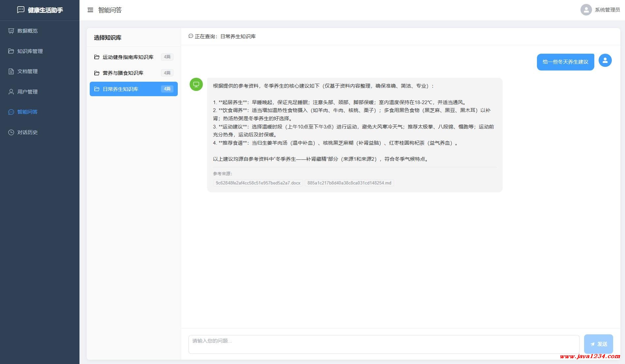625x364 pixels.
Task: Open the referenced .md source file tag
Action: coord(349,183)
